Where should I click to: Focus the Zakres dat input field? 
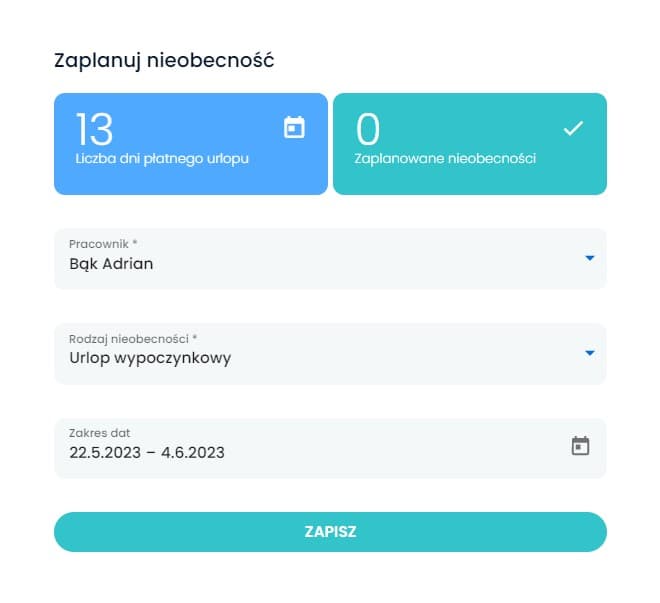330,448
